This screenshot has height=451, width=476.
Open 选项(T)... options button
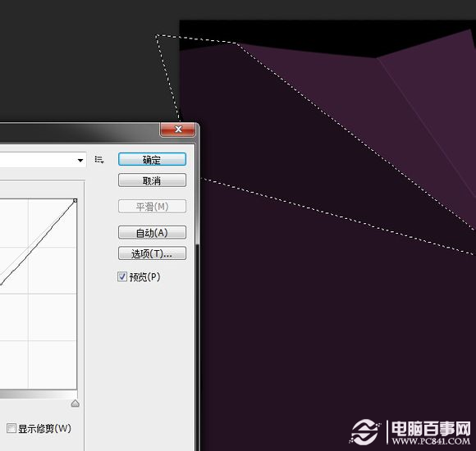point(152,253)
